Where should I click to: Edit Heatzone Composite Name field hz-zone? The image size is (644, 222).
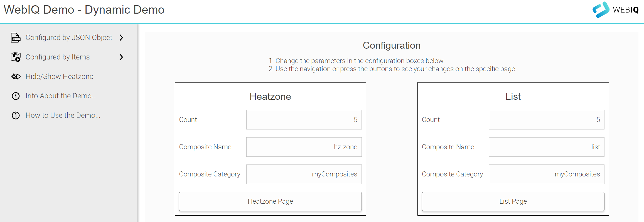tap(304, 147)
